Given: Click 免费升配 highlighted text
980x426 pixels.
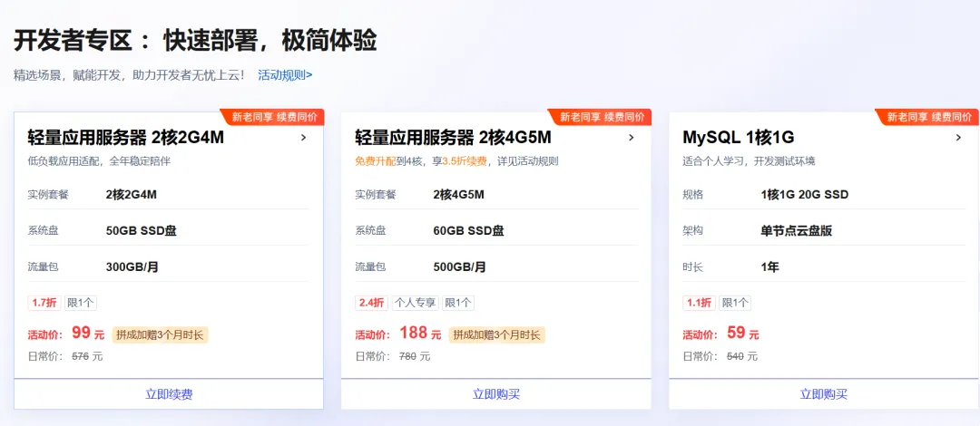Looking at the screenshot, I should [376, 161].
